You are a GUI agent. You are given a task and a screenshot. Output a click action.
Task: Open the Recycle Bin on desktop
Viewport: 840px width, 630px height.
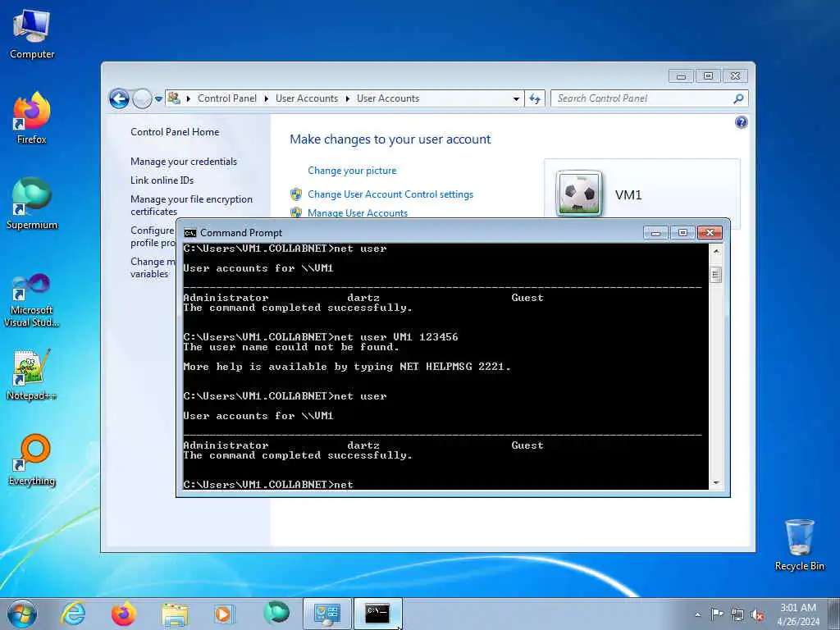tap(799, 546)
